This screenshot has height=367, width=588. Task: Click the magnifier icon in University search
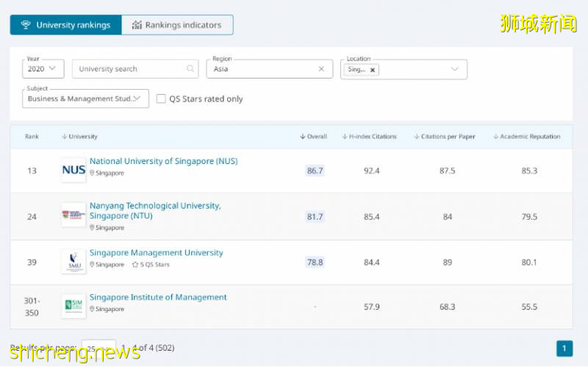[x=191, y=69]
